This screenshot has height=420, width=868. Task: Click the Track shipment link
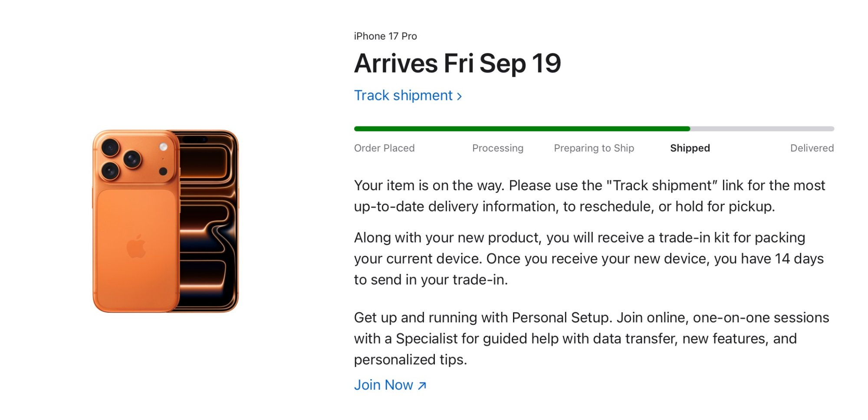403,96
